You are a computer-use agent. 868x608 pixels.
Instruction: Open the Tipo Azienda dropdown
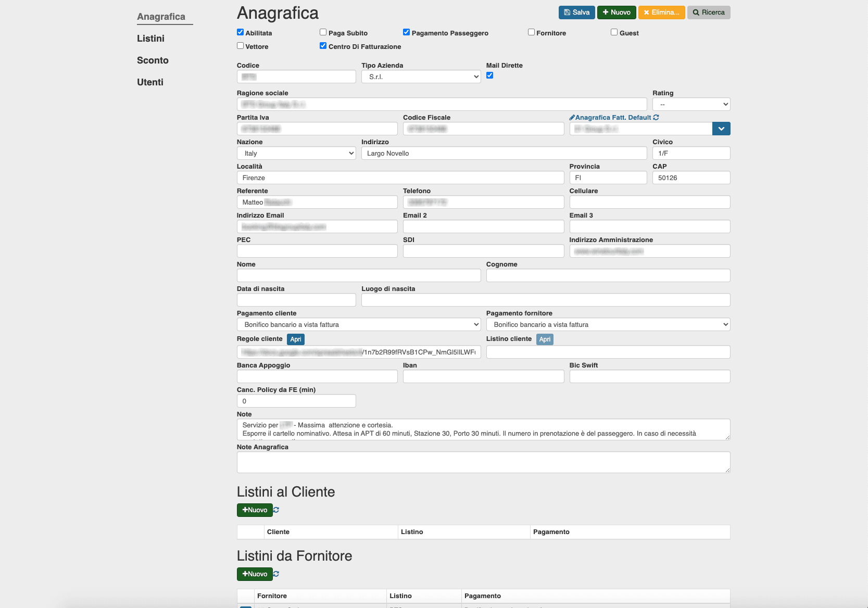click(x=421, y=77)
